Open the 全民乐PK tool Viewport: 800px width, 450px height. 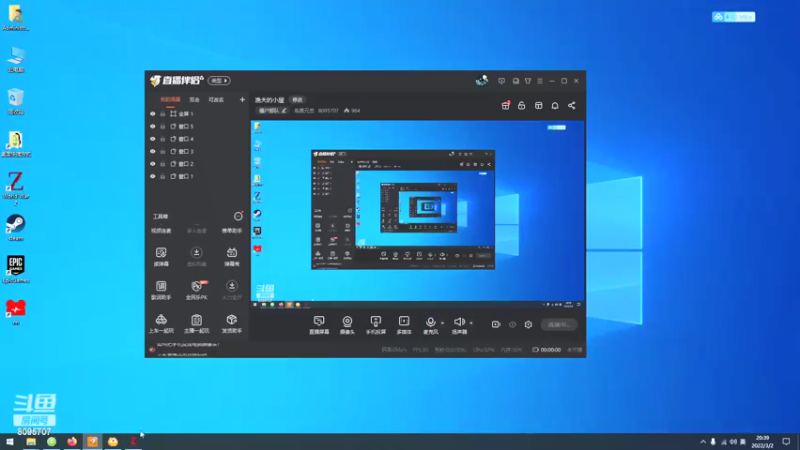[196, 290]
